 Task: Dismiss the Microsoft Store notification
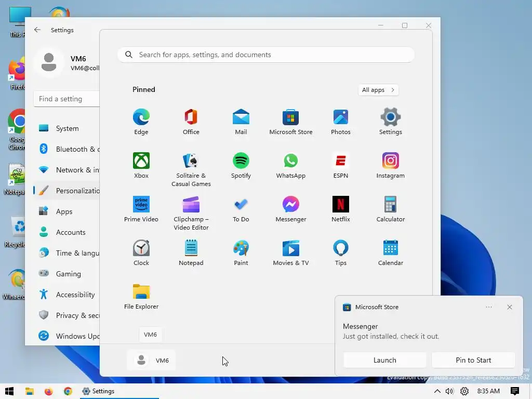tap(510, 307)
